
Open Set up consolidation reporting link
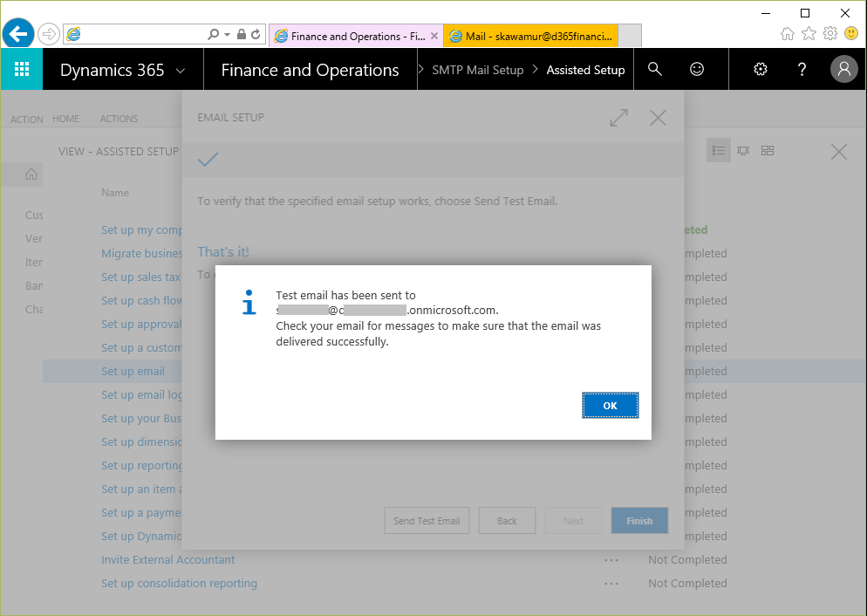click(179, 584)
